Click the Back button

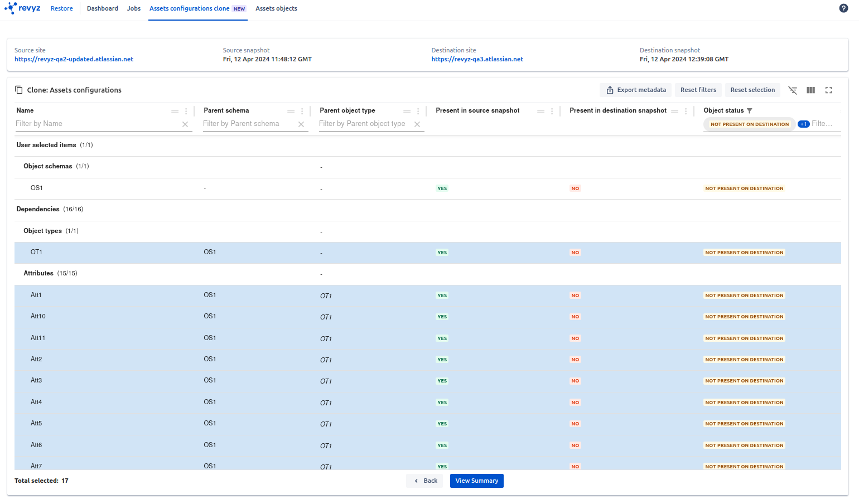pyautogui.click(x=424, y=481)
